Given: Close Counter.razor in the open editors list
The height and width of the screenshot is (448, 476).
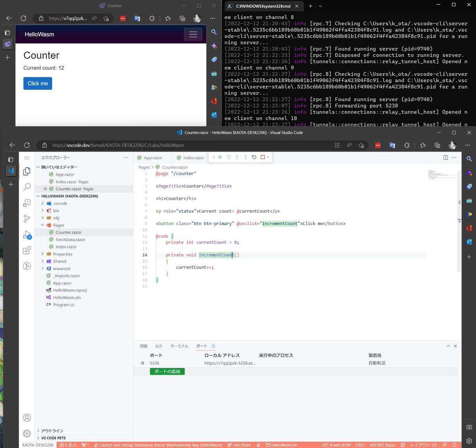Looking at the screenshot, I should [x=45, y=189].
